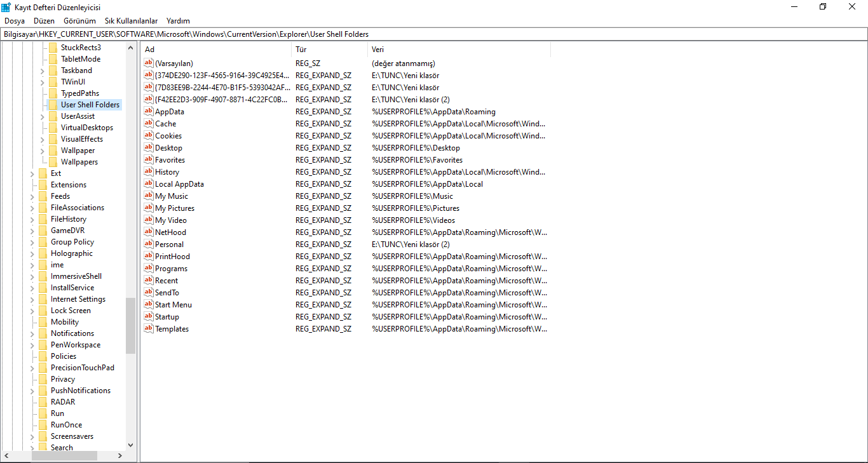Select the TypedPaths key
868x463 pixels.
point(80,93)
